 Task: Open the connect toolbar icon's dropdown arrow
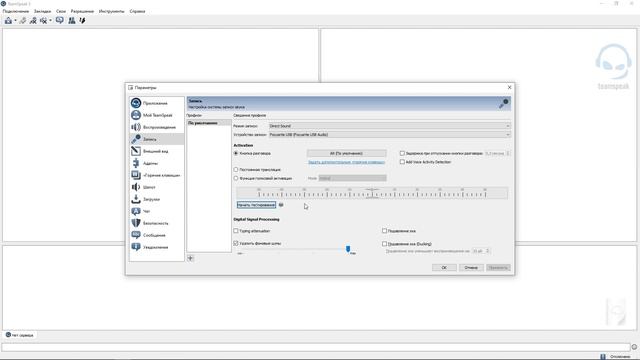point(16,21)
